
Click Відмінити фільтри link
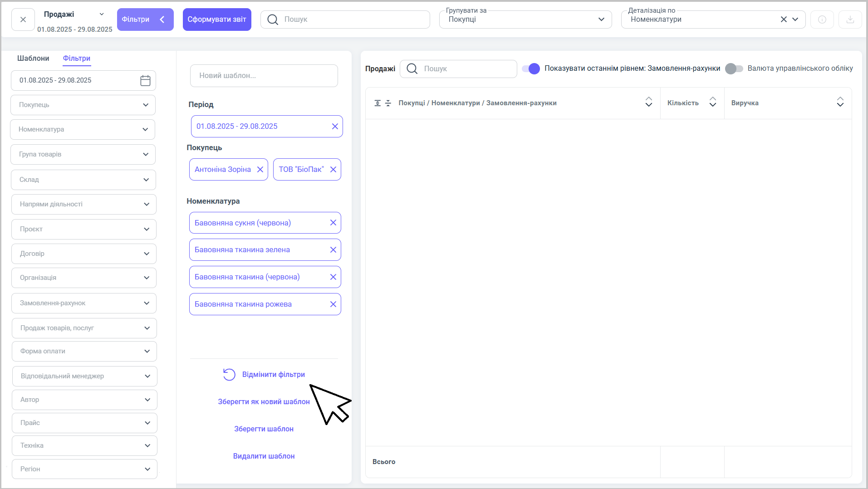273,374
